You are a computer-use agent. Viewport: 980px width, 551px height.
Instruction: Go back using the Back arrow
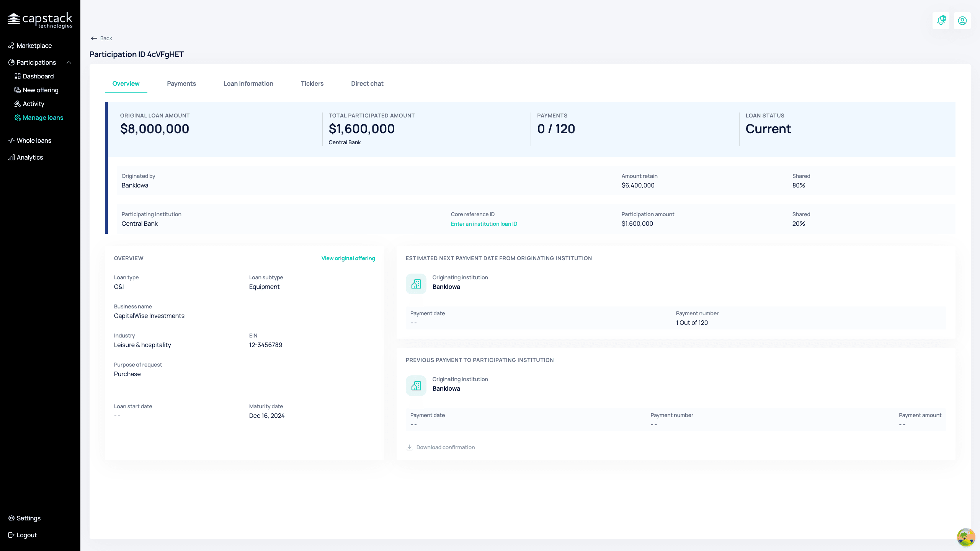(101, 38)
